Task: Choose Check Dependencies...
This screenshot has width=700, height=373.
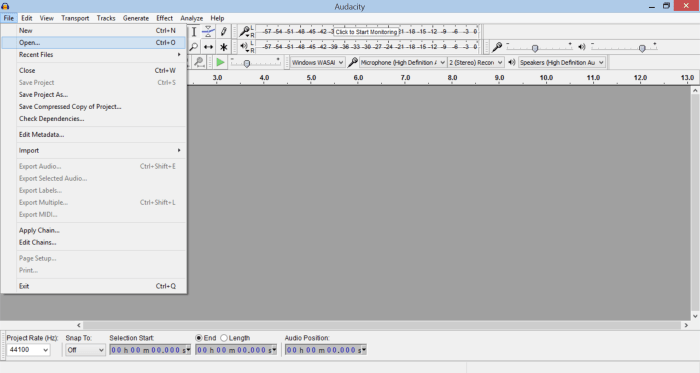Action: pyautogui.click(x=94, y=118)
